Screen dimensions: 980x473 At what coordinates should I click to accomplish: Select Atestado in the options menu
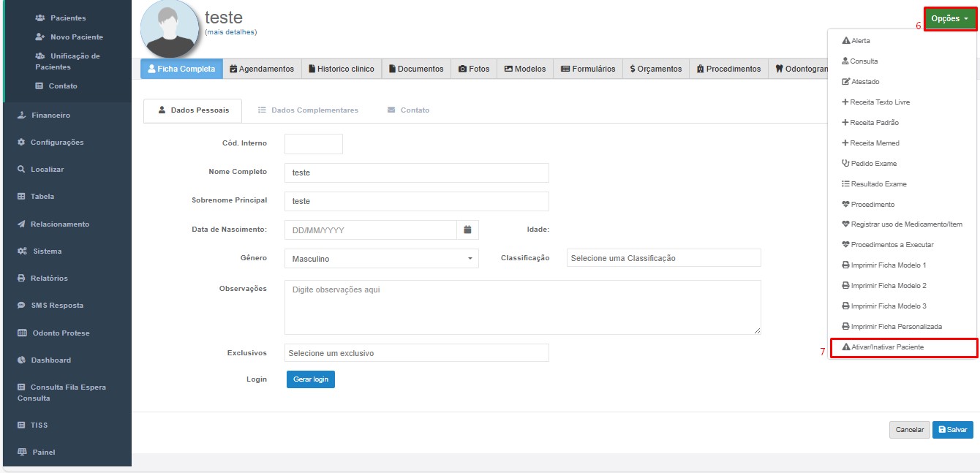pos(864,82)
